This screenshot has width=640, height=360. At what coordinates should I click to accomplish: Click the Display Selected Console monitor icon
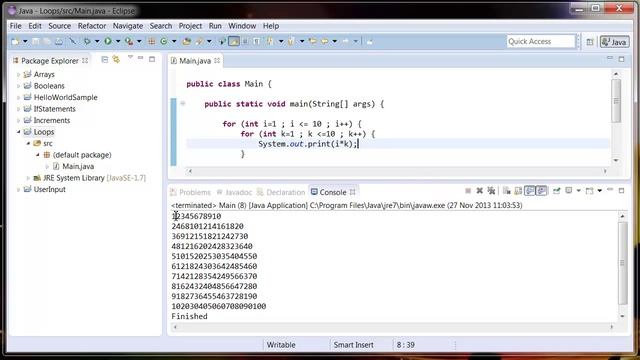coord(569,191)
